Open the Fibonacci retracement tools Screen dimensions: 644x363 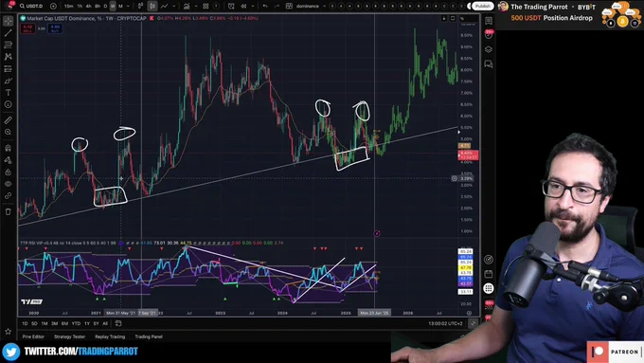point(9,45)
